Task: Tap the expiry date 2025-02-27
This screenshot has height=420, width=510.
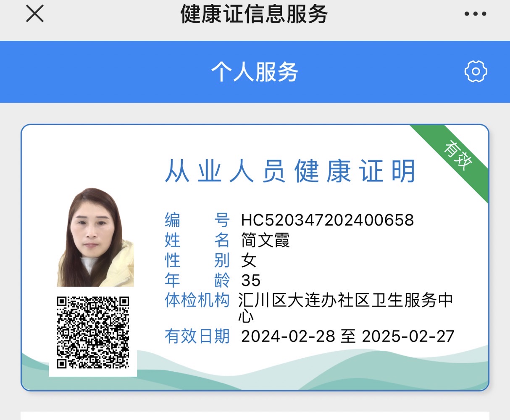Action: 408,336
